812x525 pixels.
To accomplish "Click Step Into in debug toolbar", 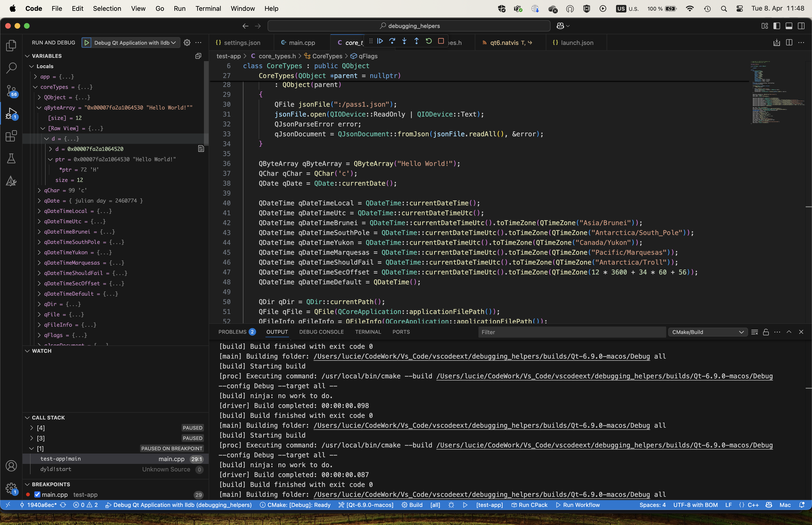I will pos(404,41).
